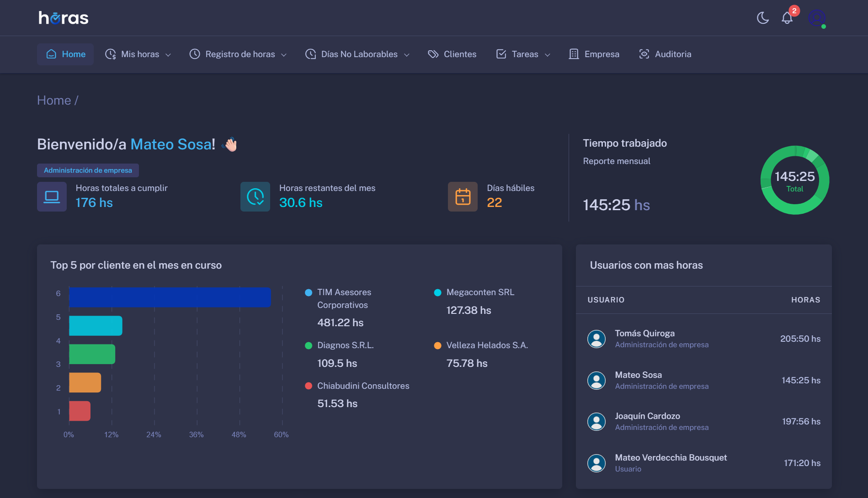Switch to the Home tab
Screen dimensions: 868x498
pos(65,54)
